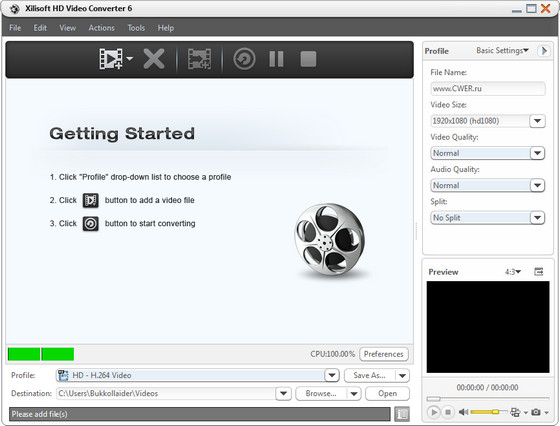
Task: Open the Tools menu
Action: coord(136,28)
